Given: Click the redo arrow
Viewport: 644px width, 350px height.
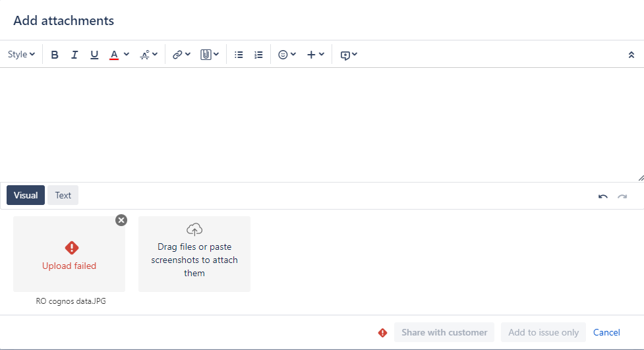Looking at the screenshot, I should (x=622, y=196).
